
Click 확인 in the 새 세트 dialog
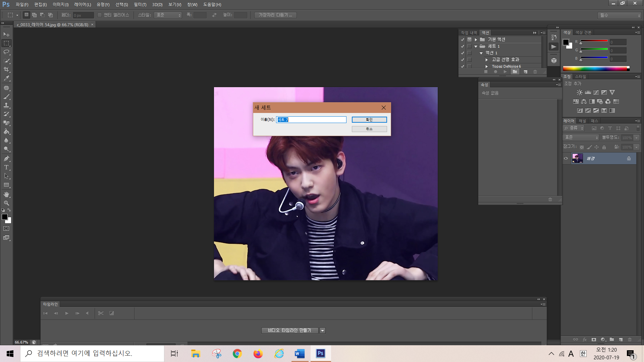(369, 120)
